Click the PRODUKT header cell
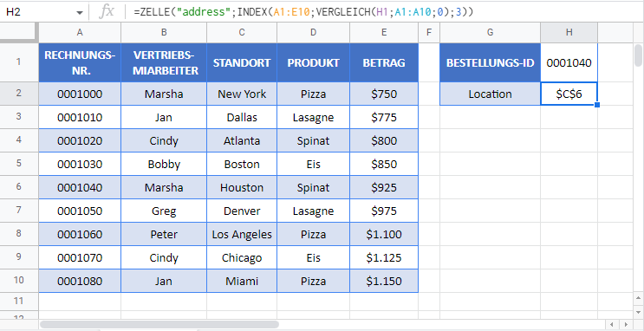The width and height of the screenshot is (644, 331). (x=314, y=62)
